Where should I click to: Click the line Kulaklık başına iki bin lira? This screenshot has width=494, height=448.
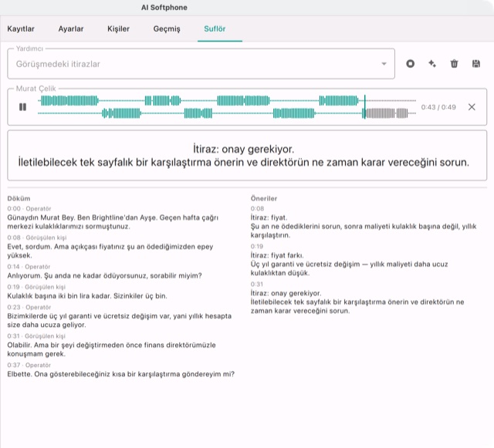tap(87, 296)
